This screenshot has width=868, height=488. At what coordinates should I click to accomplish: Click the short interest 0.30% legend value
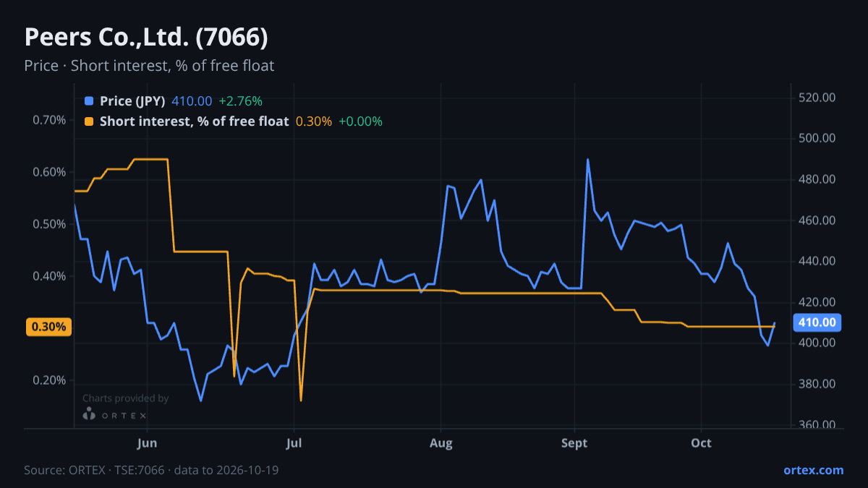[x=314, y=121]
